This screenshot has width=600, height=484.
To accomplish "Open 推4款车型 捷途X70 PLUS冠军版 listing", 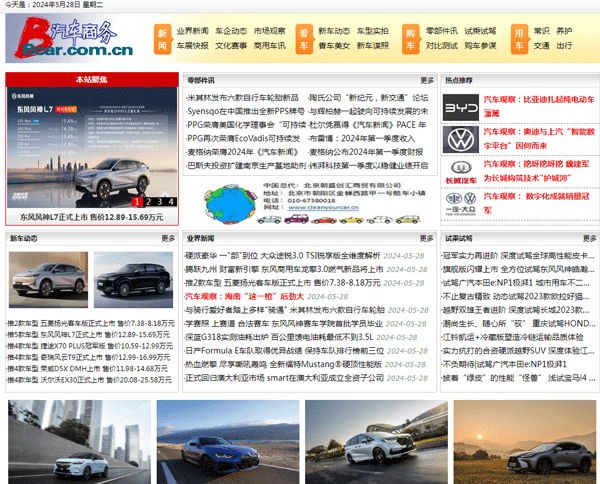I will [x=90, y=346].
